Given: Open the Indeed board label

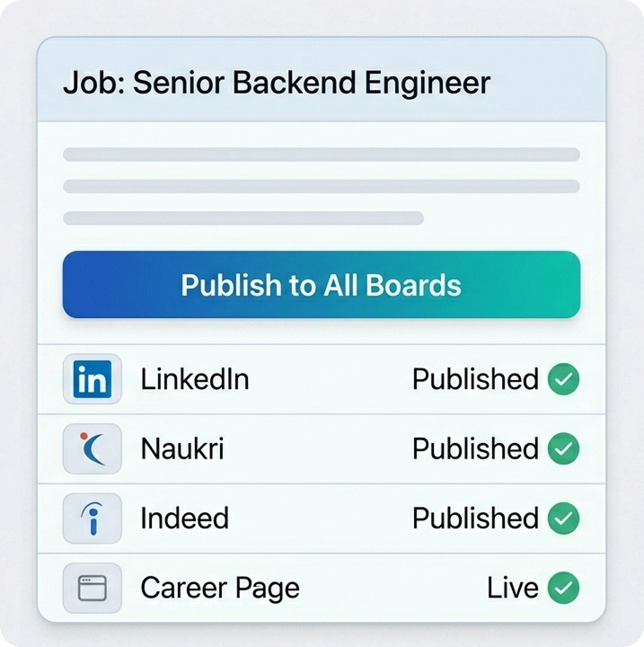Looking at the screenshot, I should (x=184, y=518).
